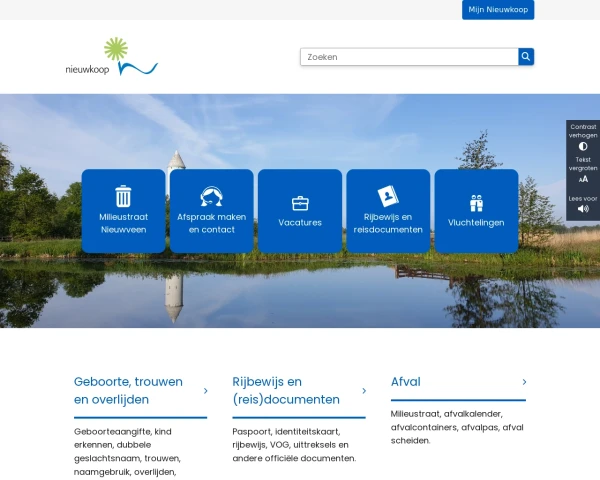Click the headset person icon
The height and width of the screenshot is (480, 600).
click(211, 196)
